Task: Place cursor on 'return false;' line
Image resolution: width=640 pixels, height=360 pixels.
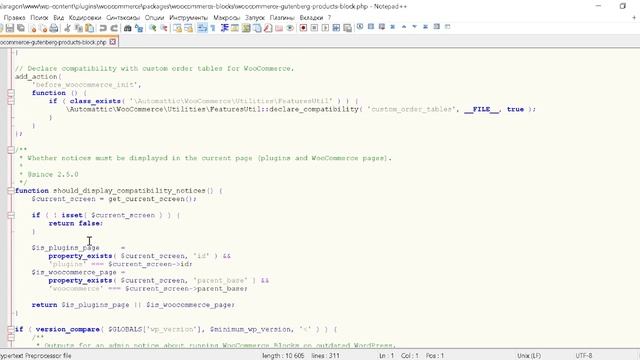Action: coord(76,223)
